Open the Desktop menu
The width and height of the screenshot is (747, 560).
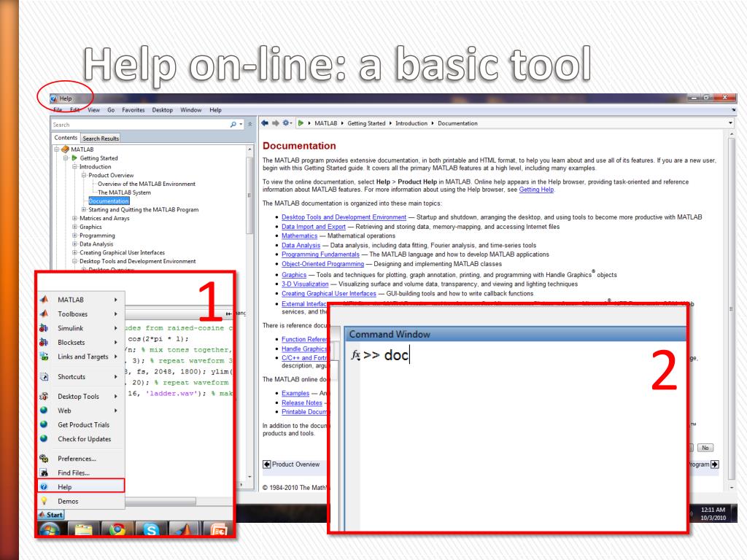point(163,110)
